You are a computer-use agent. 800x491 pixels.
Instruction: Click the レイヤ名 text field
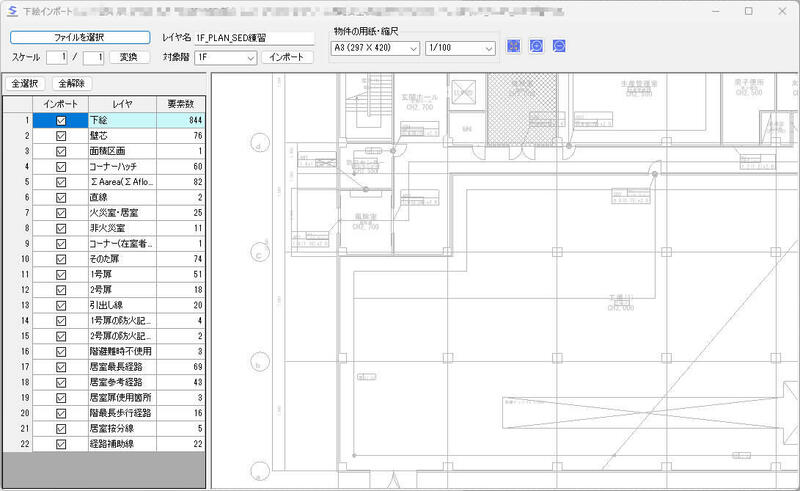(254, 38)
